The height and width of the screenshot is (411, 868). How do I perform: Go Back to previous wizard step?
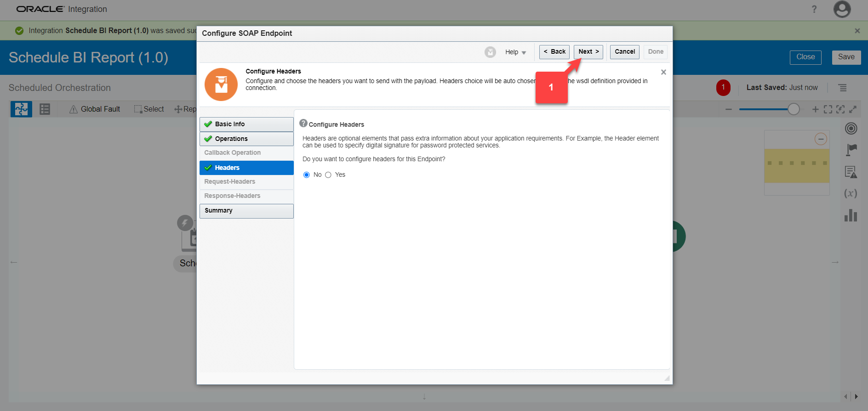click(x=554, y=52)
